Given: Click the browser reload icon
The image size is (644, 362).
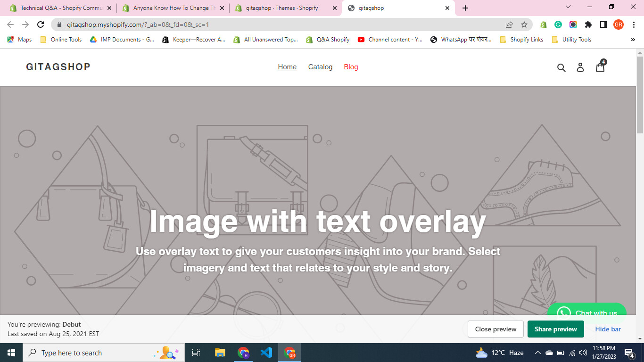Looking at the screenshot, I should pos(41,25).
